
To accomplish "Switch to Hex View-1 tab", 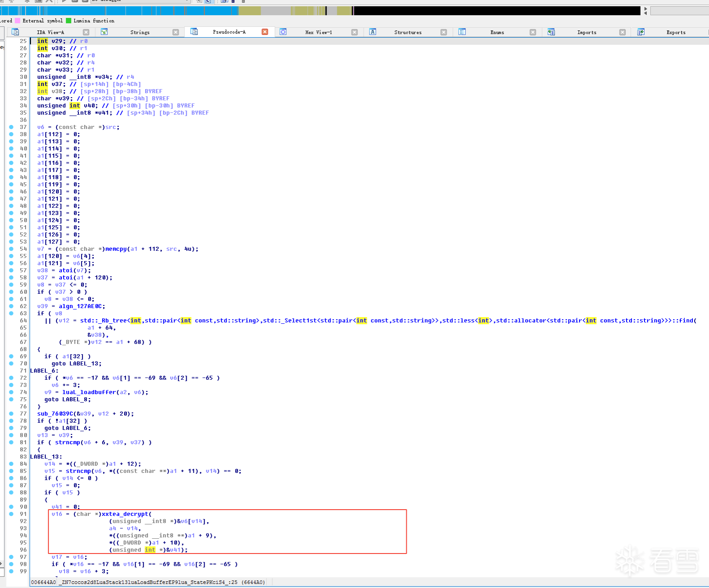I will coord(318,32).
